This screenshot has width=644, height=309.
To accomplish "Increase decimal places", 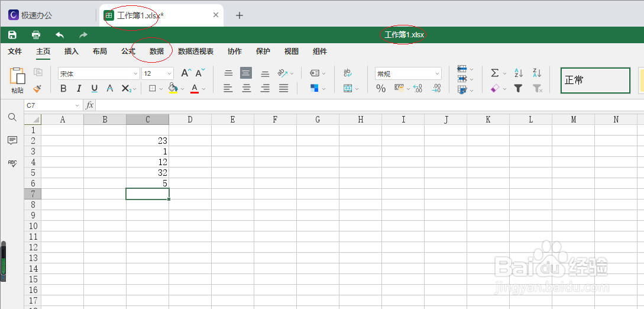I will (x=418, y=88).
